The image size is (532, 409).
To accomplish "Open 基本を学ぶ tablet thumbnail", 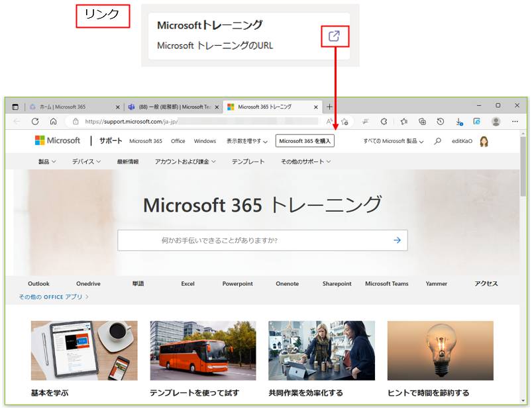I will (84, 350).
